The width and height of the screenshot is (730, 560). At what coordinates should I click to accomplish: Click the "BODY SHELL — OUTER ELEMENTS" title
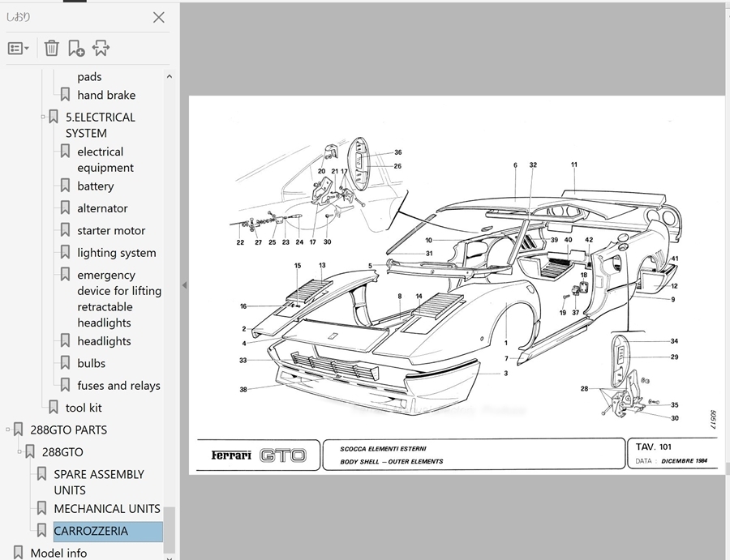[392, 461]
